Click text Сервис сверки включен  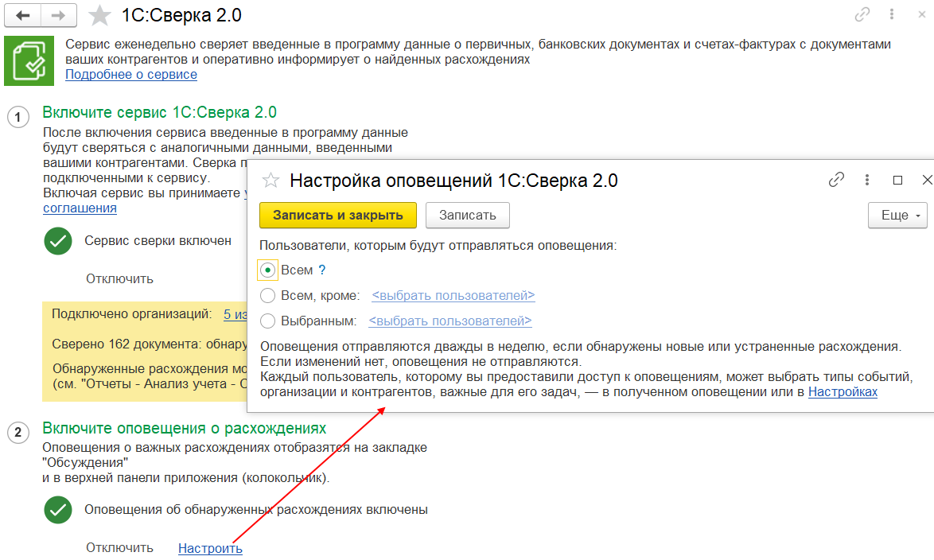pos(158,241)
